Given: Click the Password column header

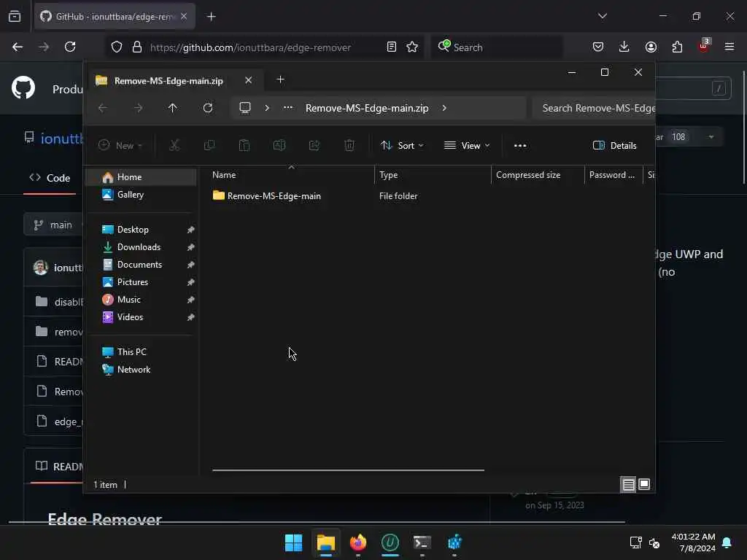Looking at the screenshot, I should tap(614, 175).
